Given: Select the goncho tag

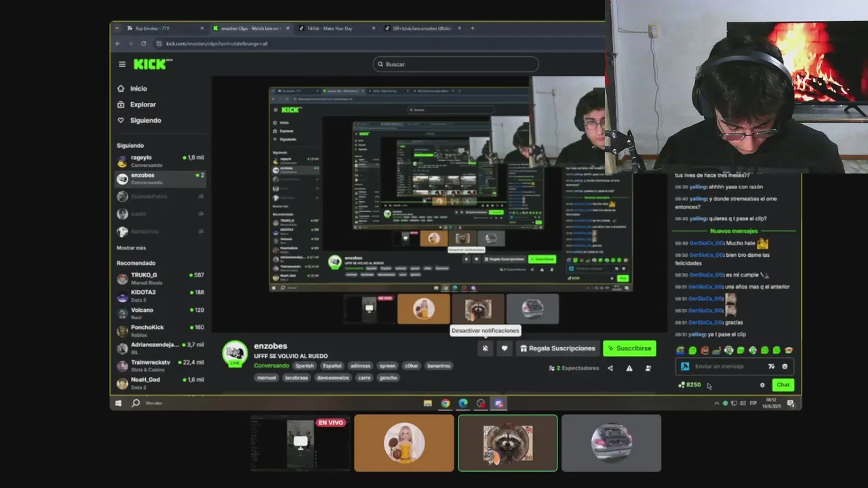Looking at the screenshot, I should pyautogui.click(x=388, y=378).
